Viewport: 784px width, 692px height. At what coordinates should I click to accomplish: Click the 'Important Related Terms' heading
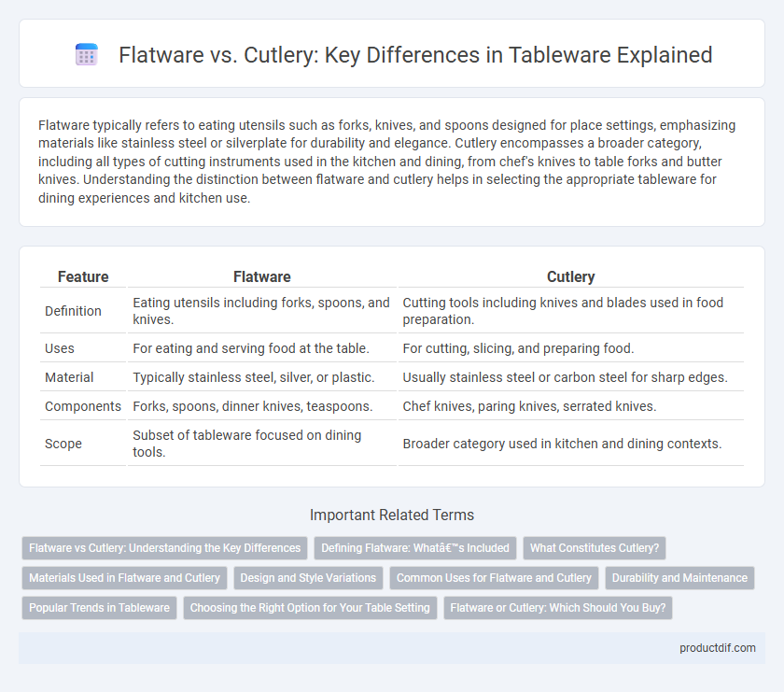[x=392, y=515]
